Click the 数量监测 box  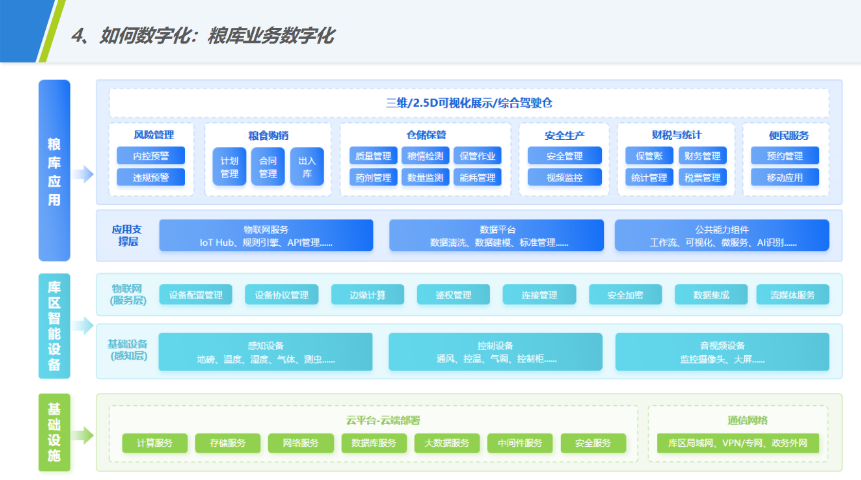pyautogui.click(x=426, y=177)
